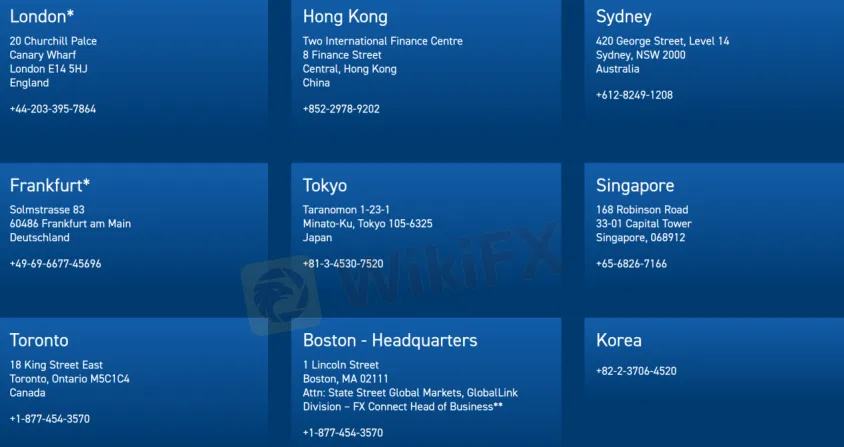The height and width of the screenshot is (447, 844).
Task: Click '18 King Street East' line
Action: pos(56,365)
